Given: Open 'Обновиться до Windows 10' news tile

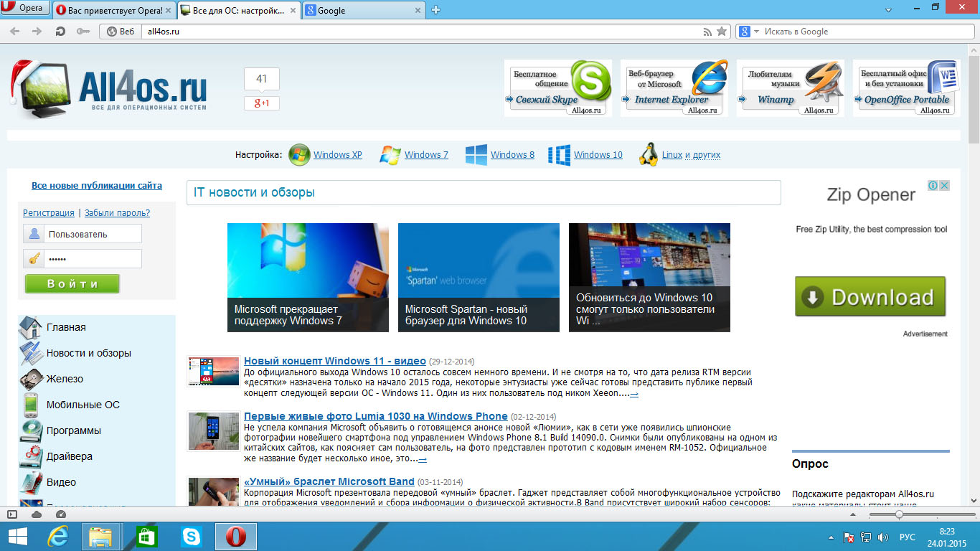Looking at the screenshot, I should tap(649, 278).
